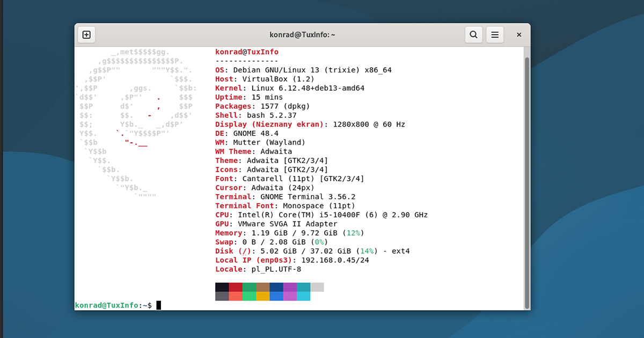
Task: Click the teal color block in top row
Action: click(x=303, y=287)
